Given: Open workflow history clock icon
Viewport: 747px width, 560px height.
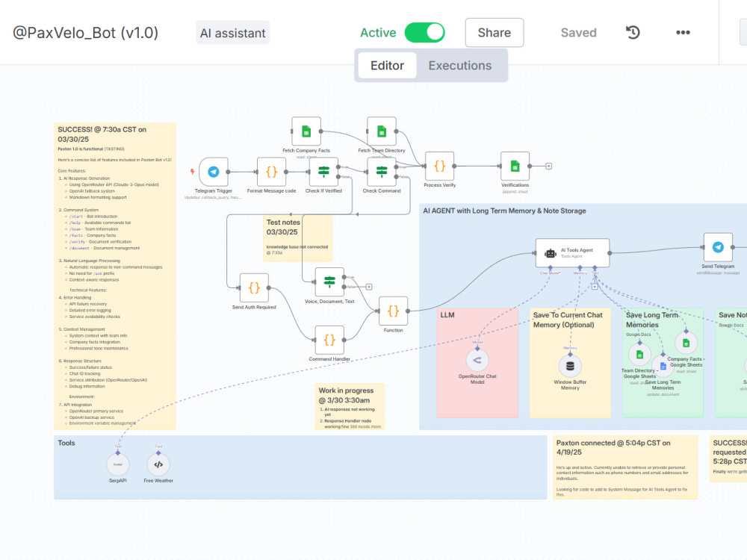Looking at the screenshot, I should tap(633, 32).
